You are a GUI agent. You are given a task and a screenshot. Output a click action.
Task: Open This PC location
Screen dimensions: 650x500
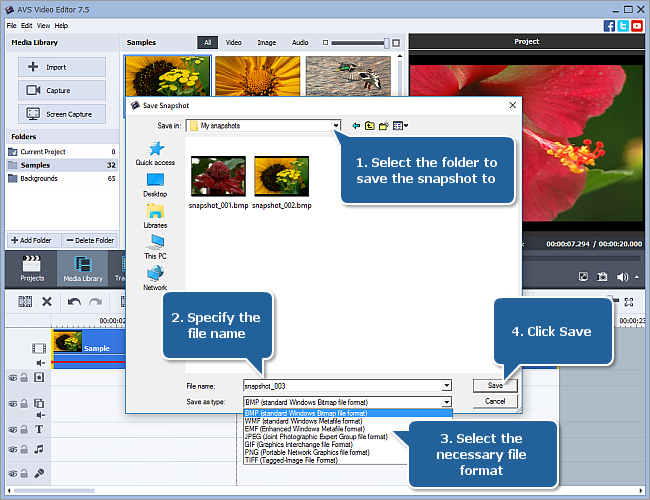155,248
